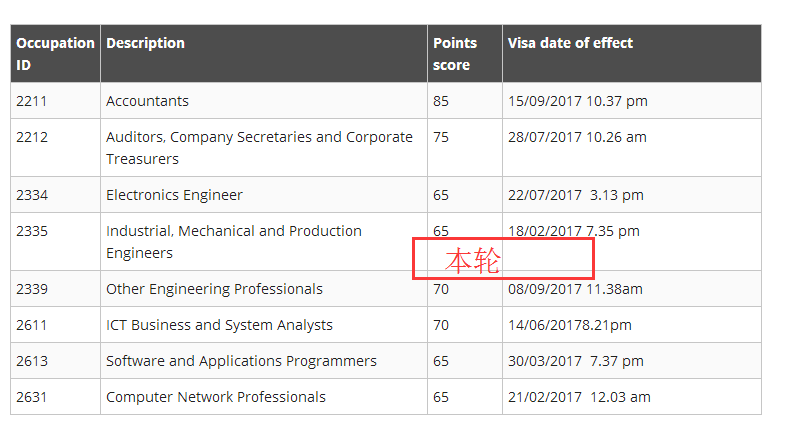Select Other Engineering Professionals cell
The image size is (793, 438).
215,289
